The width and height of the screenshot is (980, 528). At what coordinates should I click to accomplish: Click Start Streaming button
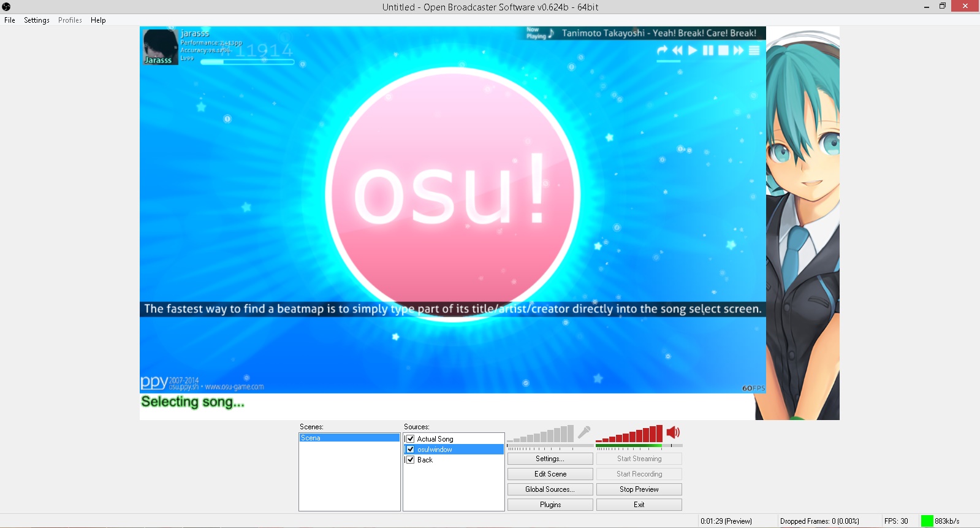tap(639, 459)
